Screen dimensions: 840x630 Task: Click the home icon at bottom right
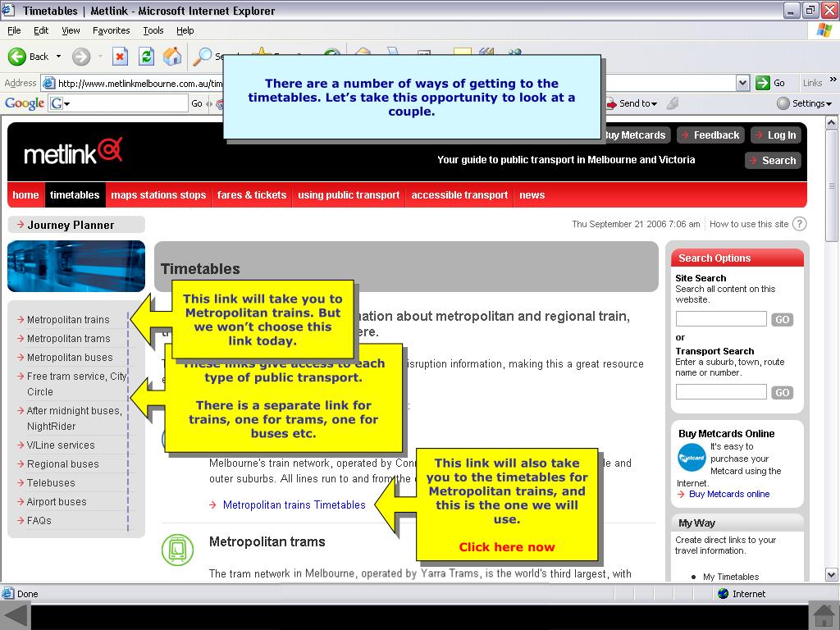824,617
